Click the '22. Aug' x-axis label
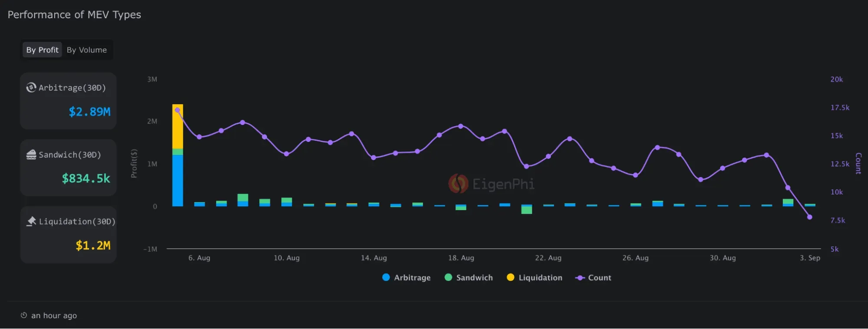The width and height of the screenshot is (868, 329). (548, 258)
